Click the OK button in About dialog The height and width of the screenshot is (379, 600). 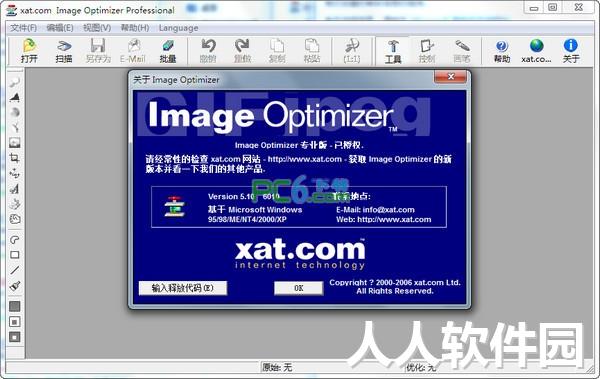(298, 288)
